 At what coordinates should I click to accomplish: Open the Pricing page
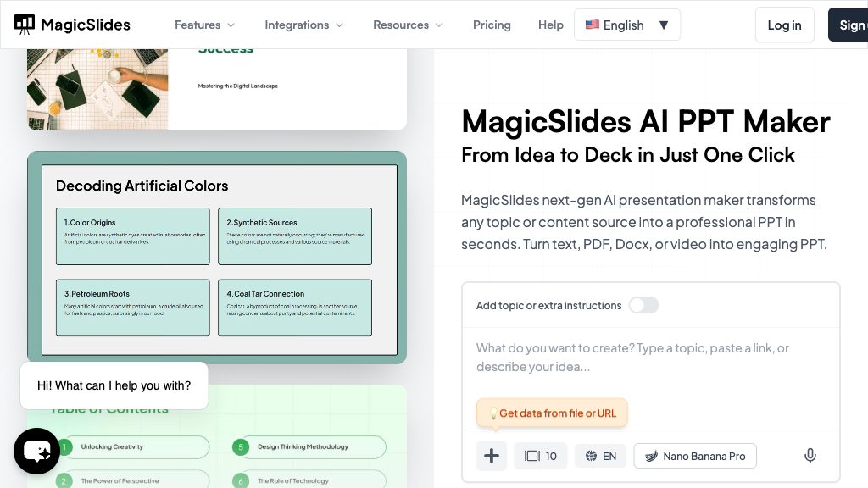click(492, 25)
